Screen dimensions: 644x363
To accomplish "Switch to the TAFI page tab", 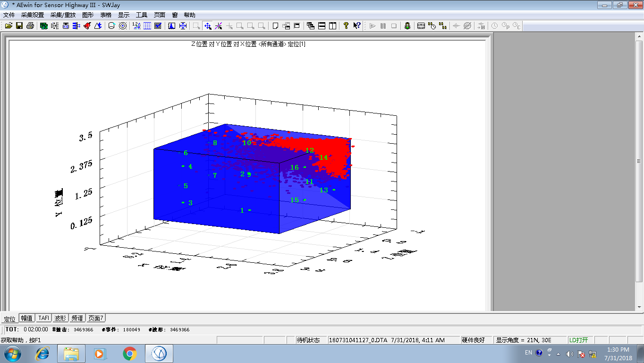I will (x=44, y=318).
